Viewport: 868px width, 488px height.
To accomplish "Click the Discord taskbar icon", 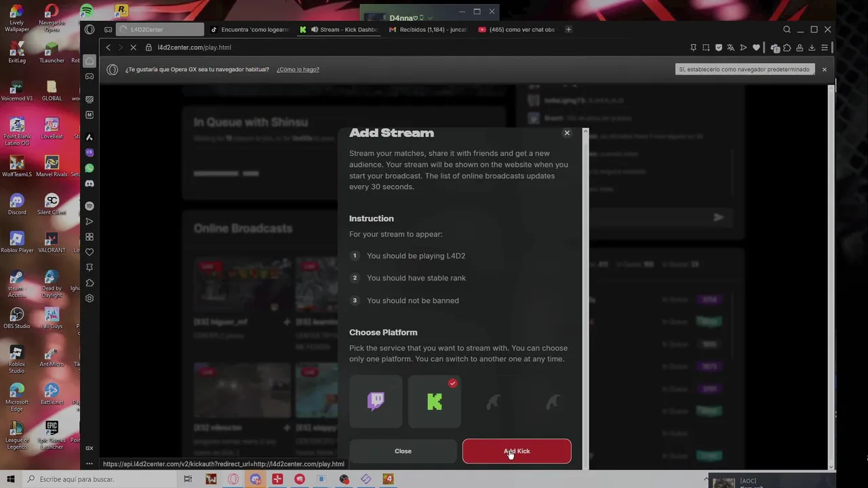I will 256,479.
